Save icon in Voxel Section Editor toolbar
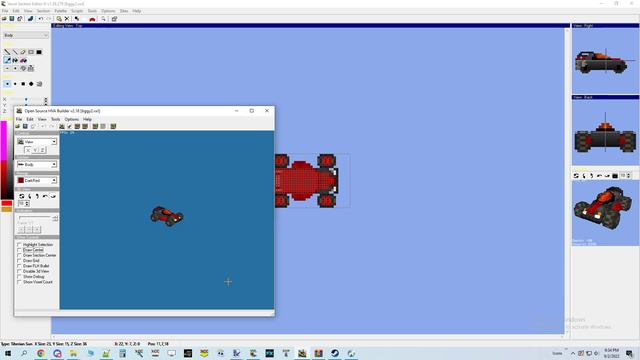This screenshot has width=640, height=360. coord(12,19)
